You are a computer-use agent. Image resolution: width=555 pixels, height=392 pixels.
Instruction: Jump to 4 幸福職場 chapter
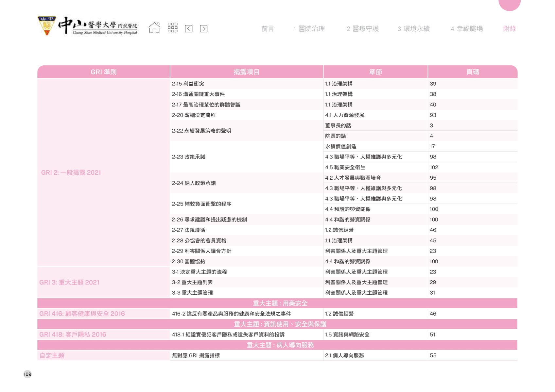tap(467, 29)
